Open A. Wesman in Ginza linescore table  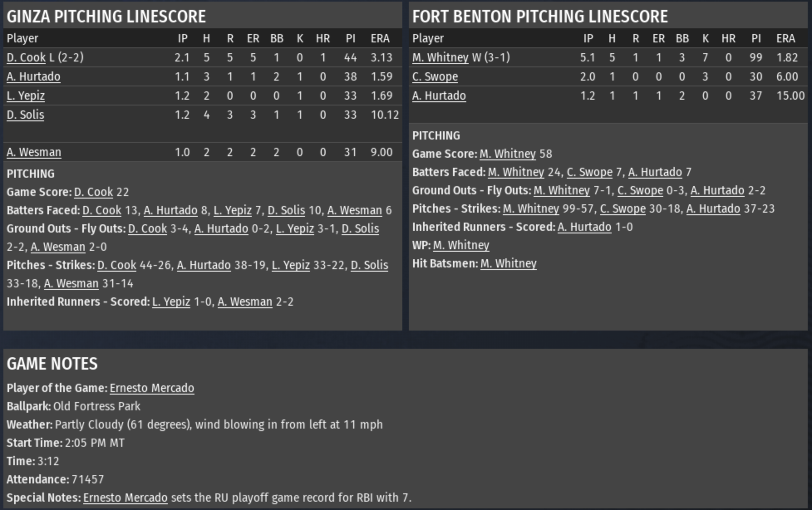(34, 152)
